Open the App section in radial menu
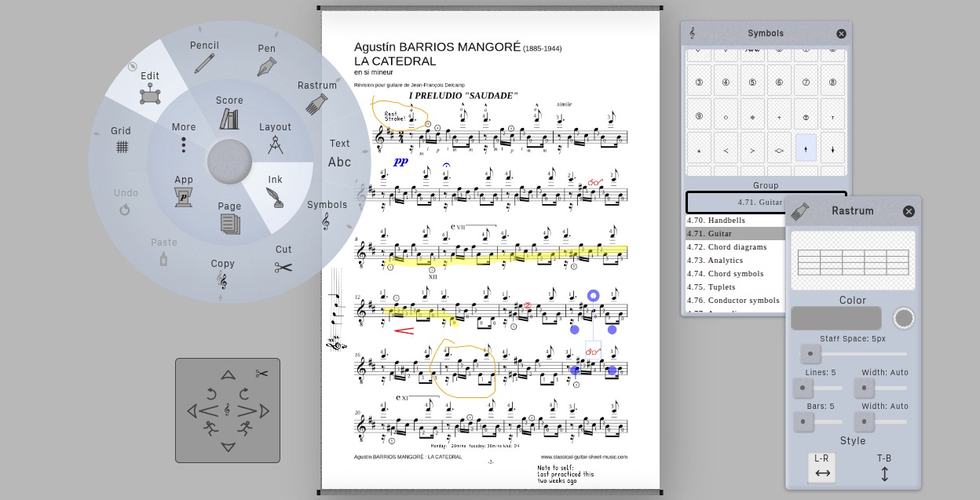Screen dimensions: 980x500 tap(184, 191)
